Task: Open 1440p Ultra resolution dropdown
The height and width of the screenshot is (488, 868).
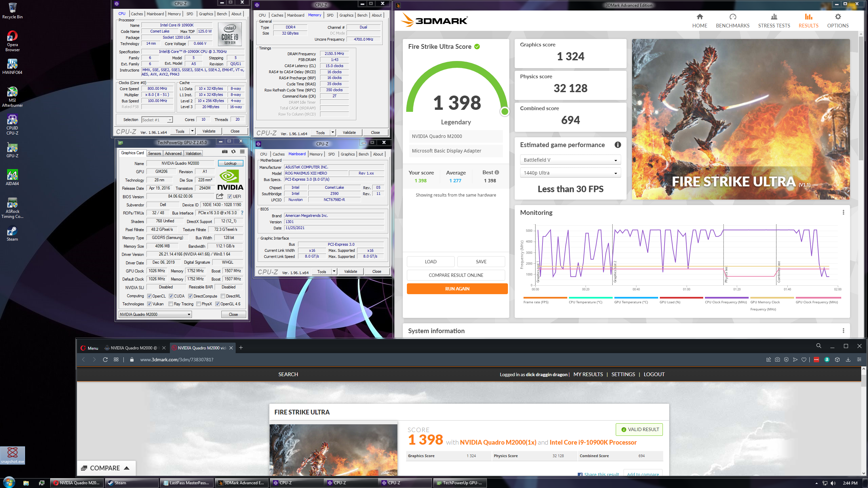Action: 570,173
